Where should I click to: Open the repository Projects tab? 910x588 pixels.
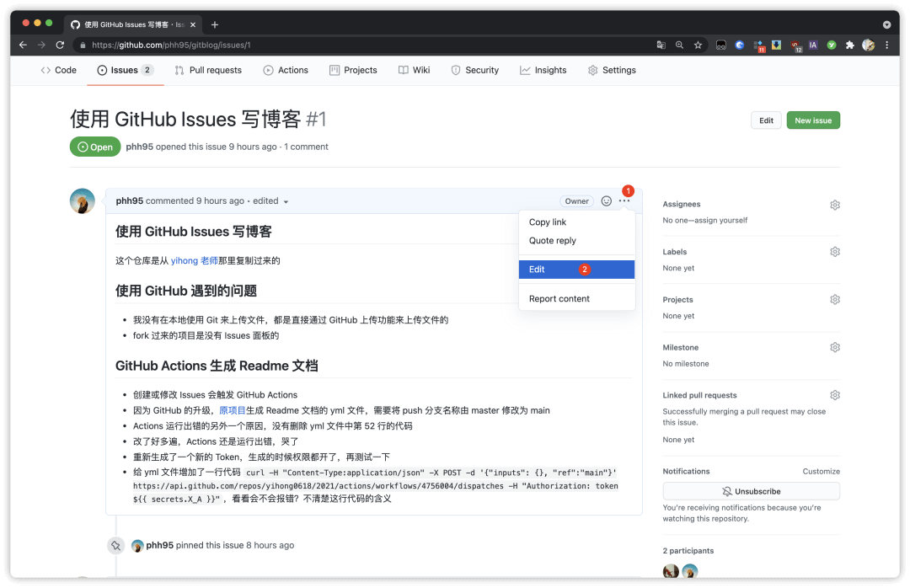[x=353, y=70]
